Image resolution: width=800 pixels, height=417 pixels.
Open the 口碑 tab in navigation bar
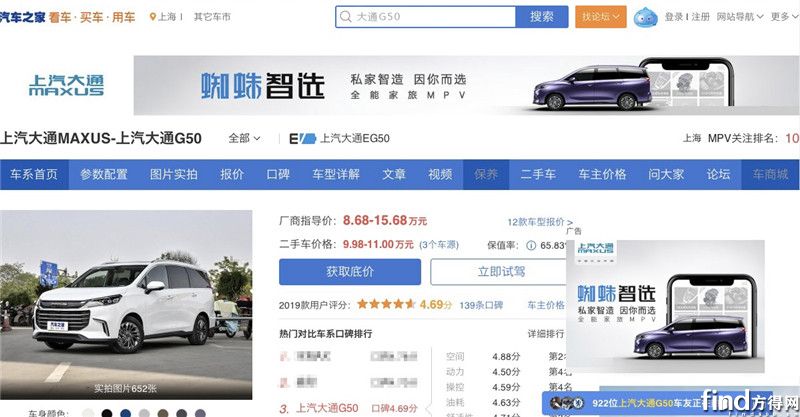(278, 174)
